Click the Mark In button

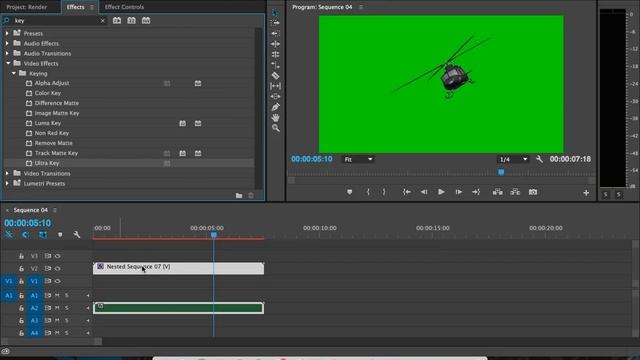click(368, 192)
